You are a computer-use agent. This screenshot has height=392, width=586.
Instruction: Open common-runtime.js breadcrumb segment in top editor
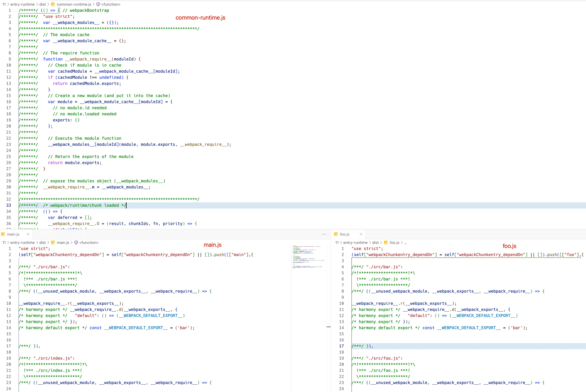[x=74, y=4]
